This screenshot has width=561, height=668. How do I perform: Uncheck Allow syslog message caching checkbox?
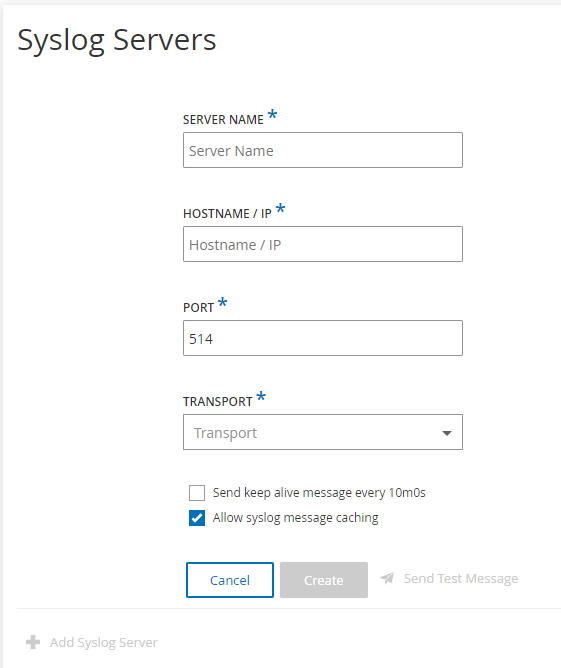(197, 518)
